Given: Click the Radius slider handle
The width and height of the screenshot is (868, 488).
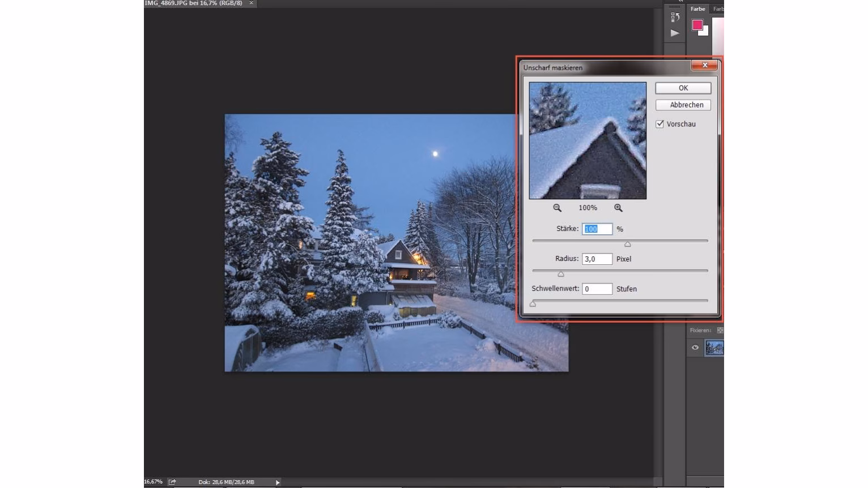Looking at the screenshot, I should coord(561,274).
